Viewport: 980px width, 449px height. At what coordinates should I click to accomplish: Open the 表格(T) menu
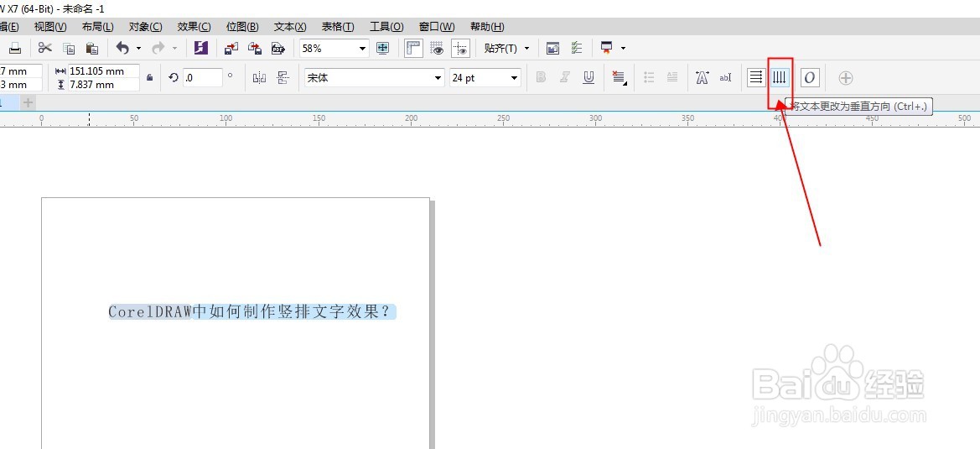(338, 27)
